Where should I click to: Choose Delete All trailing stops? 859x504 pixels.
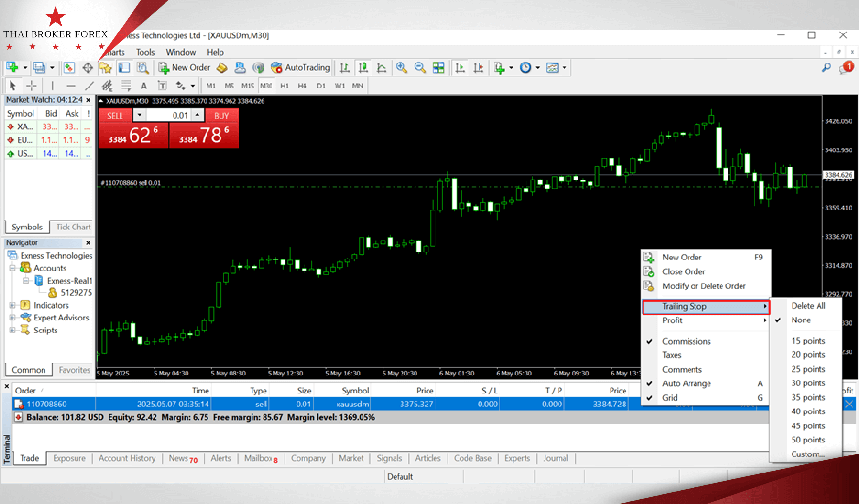pos(806,306)
